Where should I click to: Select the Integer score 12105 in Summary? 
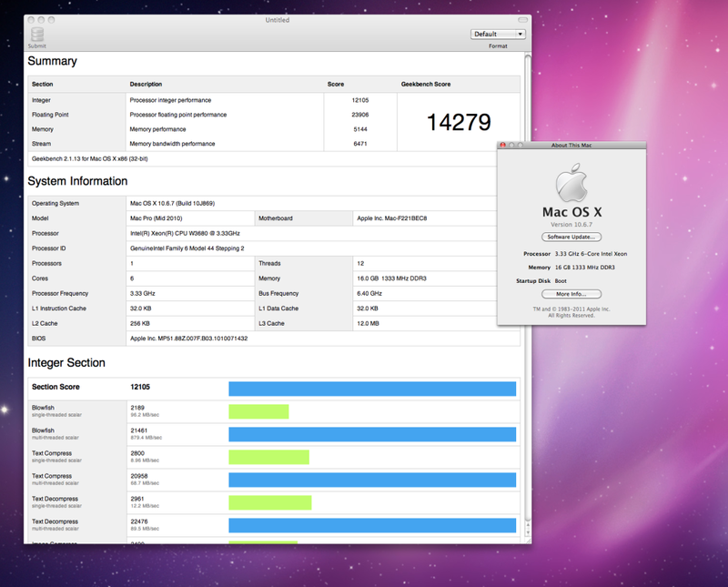360,100
